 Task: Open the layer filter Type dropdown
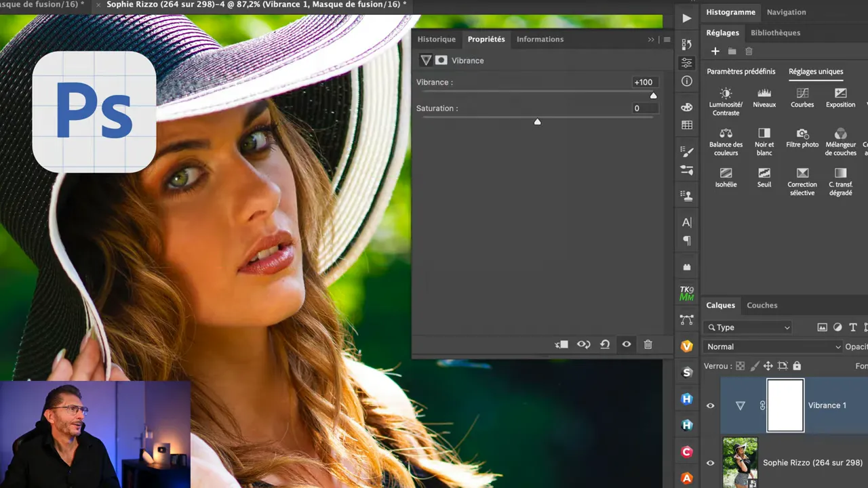coord(749,327)
